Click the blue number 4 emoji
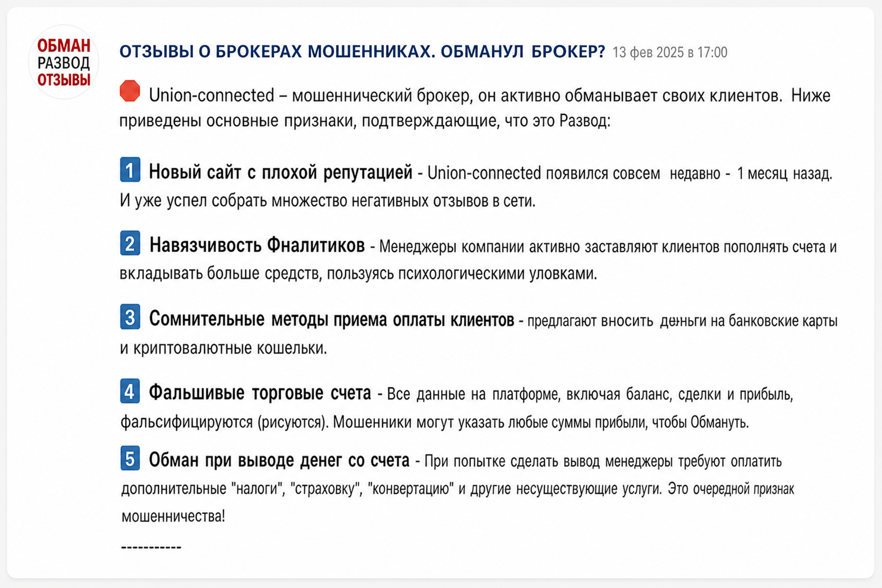 tap(130, 391)
